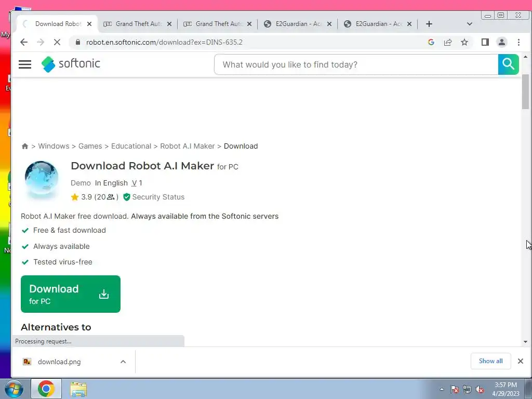This screenshot has width=532, height=399.
Task: Click the 'Free & fast download' text
Action: (70, 230)
